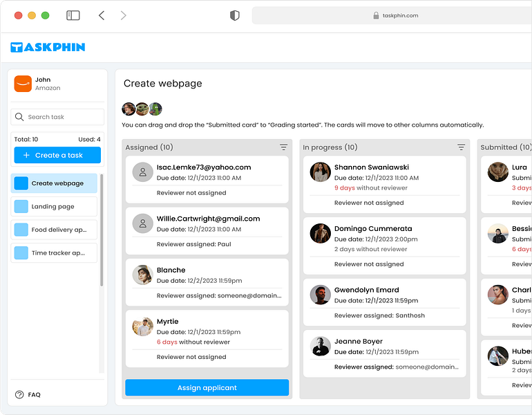The width and height of the screenshot is (532, 415).
Task: Click the browser forward arrow
Action: [123, 15]
